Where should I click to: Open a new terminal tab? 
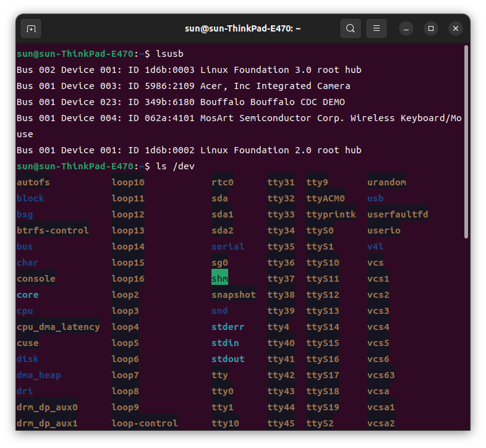[x=31, y=28]
